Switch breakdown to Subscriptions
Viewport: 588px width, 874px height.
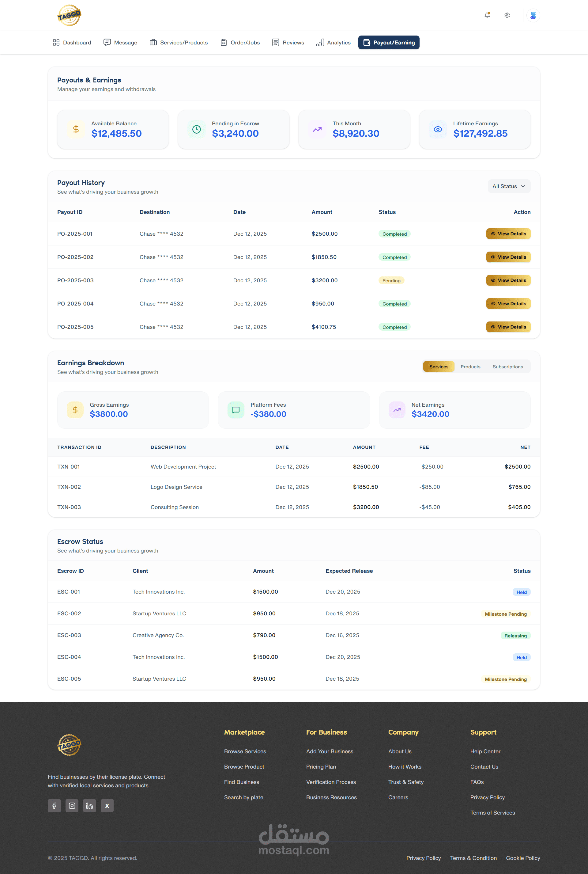pos(507,367)
